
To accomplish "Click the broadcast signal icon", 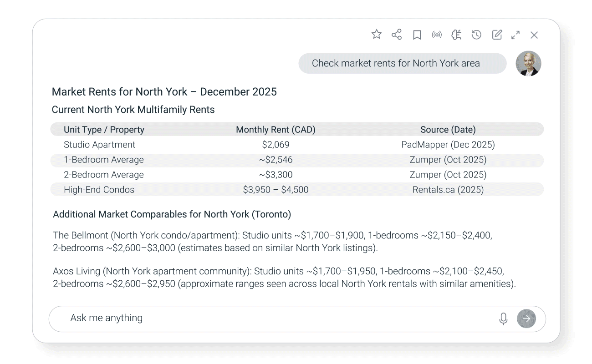I will pyautogui.click(x=437, y=35).
